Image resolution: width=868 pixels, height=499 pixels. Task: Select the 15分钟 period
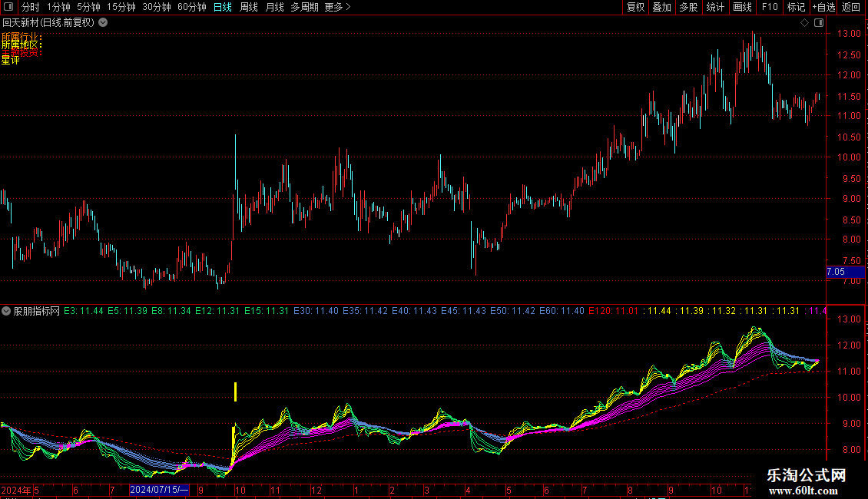(x=121, y=8)
